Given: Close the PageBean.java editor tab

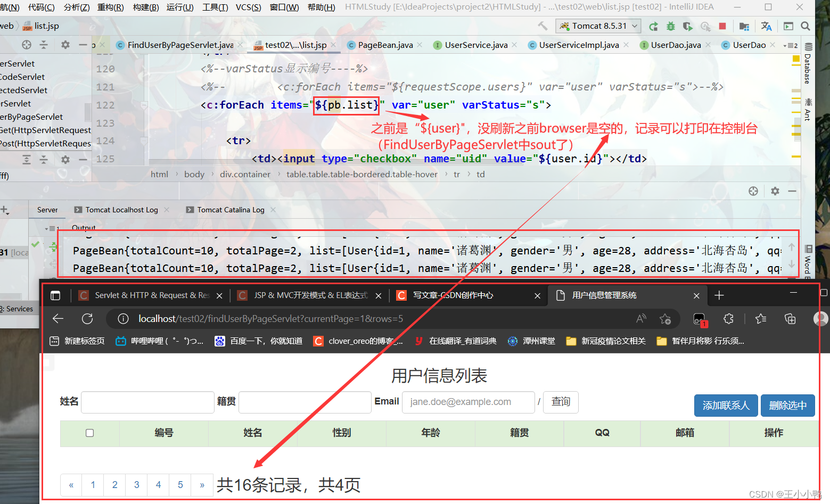Looking at the screenshot, I should click(420, 45).
